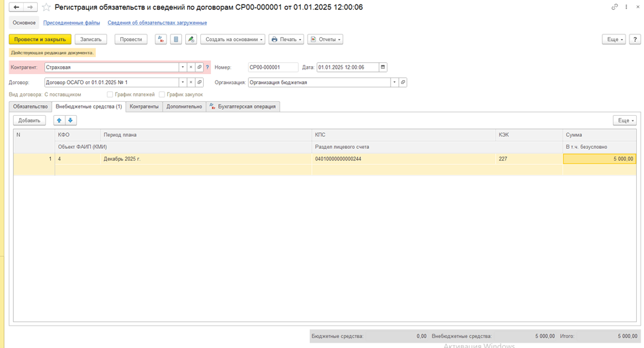Click the blue question mark near Контрагент
644x348 pixels.
tap(208, 67)
